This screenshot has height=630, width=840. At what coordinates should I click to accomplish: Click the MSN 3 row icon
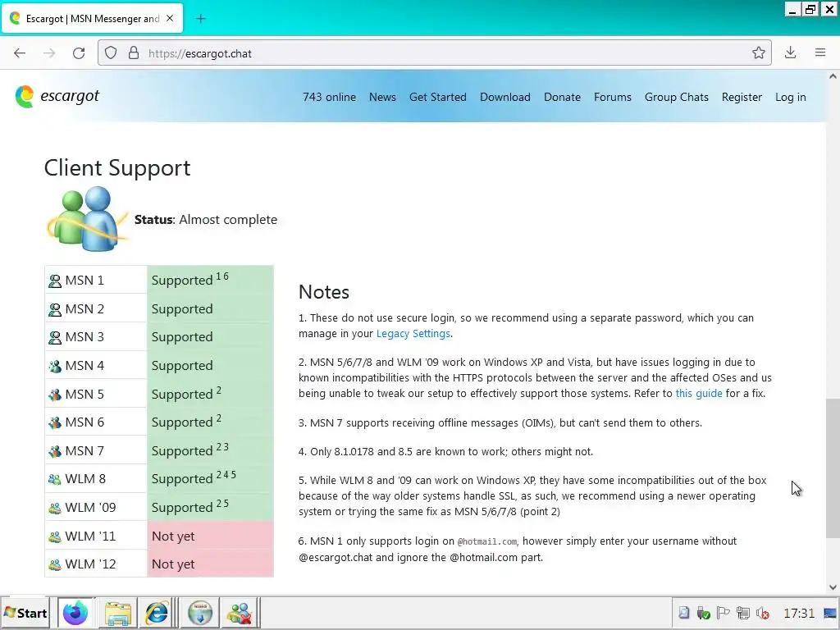(55, 337)
